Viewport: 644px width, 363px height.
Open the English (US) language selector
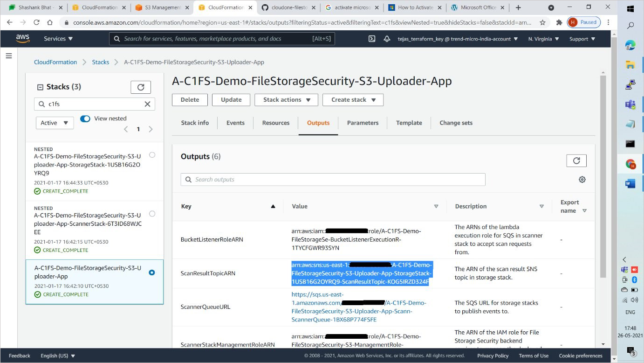(x=58, y=356)
